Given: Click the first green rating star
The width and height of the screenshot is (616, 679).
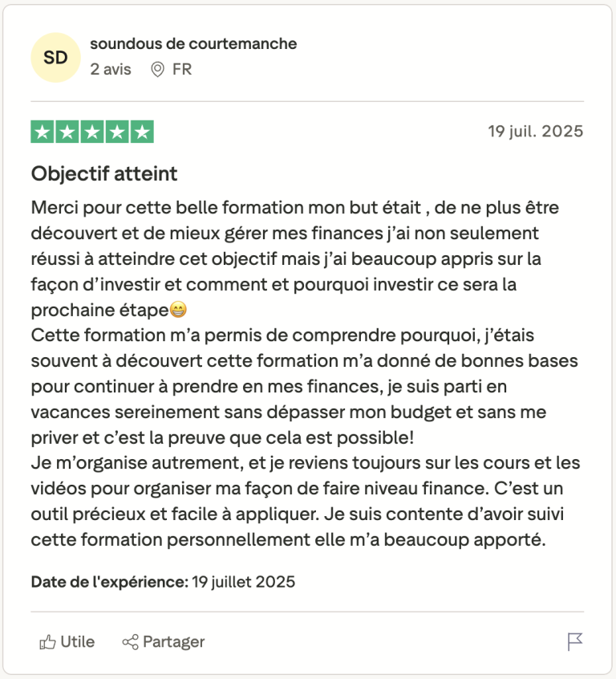Looking at the screenshot, I should point(43,132).
